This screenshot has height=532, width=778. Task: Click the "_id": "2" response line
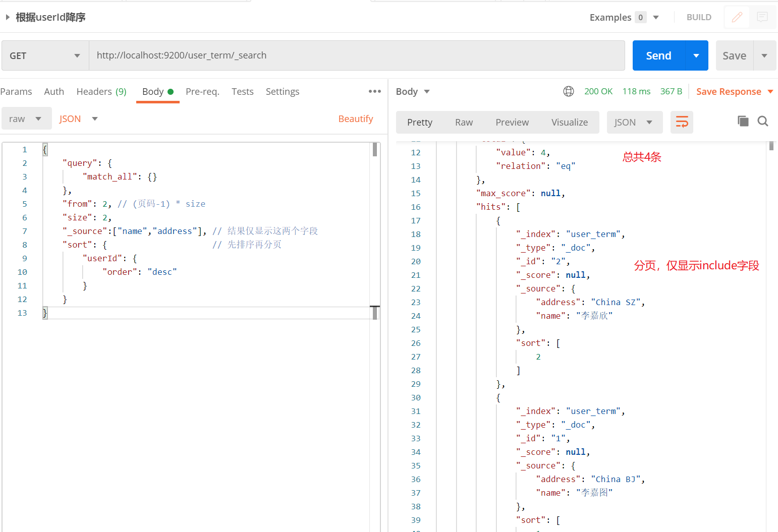pos(543,261)
